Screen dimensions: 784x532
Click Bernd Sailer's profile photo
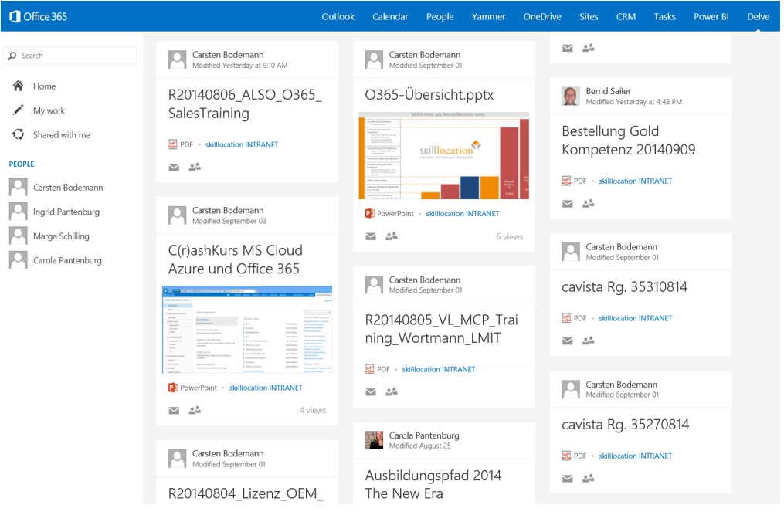coord(571,96)
